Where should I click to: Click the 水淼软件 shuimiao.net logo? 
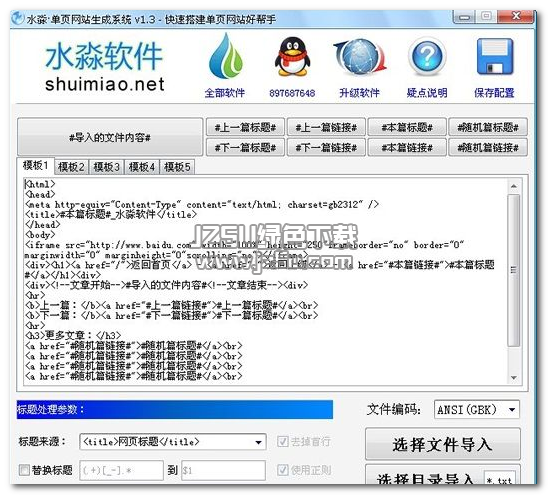[x=104, y=66]
